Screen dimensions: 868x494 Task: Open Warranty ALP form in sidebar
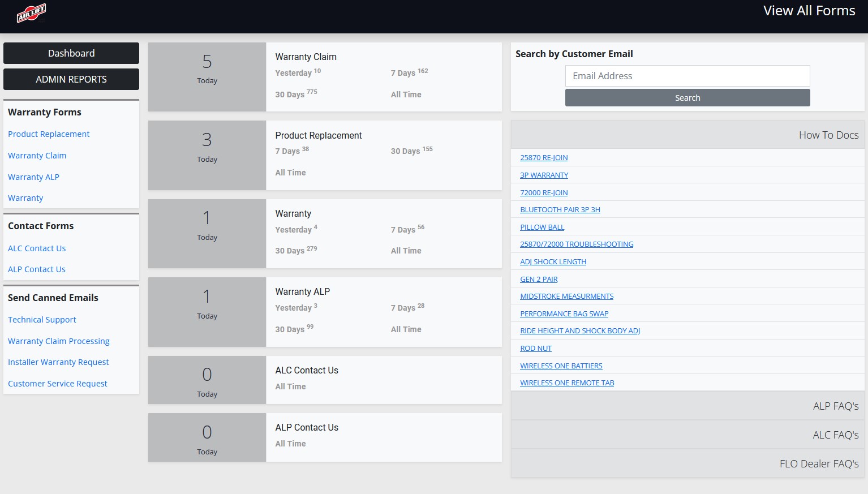point(33,177)
